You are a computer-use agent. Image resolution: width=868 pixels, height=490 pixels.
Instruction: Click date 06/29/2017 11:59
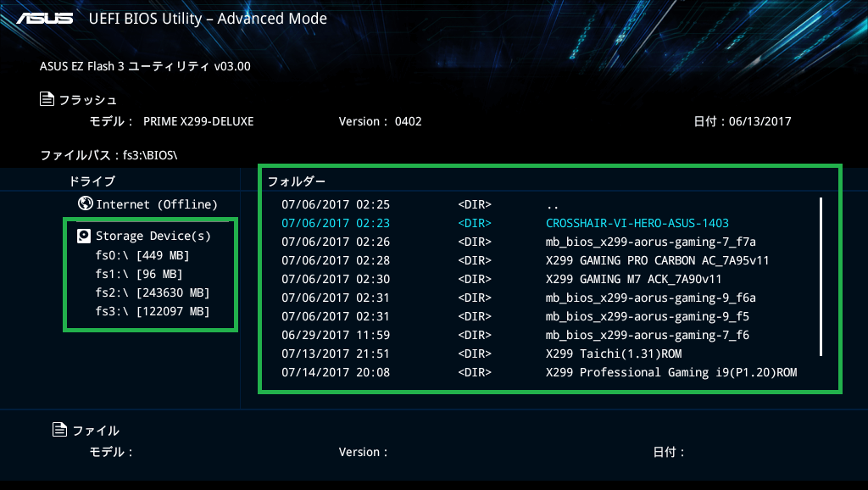pyautogui.click(x=336, y=335)
